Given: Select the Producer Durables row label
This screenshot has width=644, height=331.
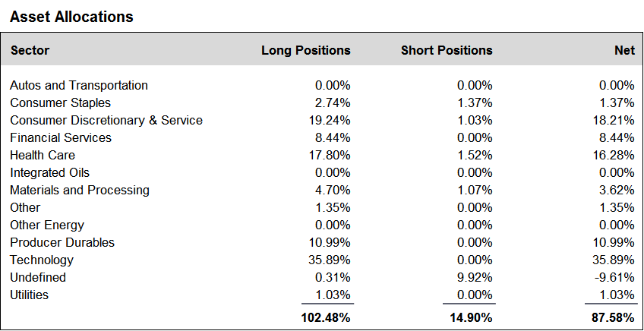Looking at the screenshot, I should pyautogui.click(x=62, y=242).
